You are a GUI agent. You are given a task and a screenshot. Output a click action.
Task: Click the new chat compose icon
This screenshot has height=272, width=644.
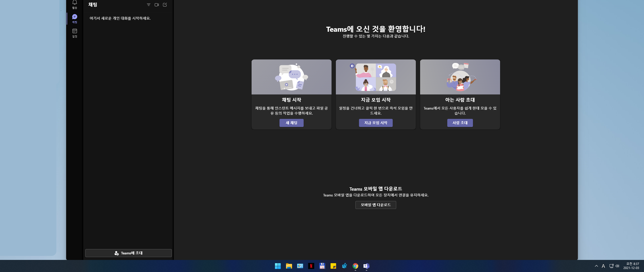tap(165, 5)
